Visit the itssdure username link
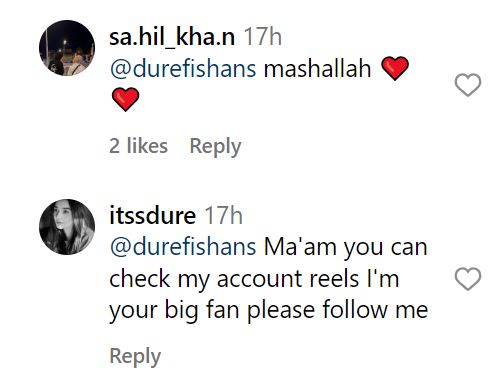The height and width of the screenshot is (374, 503). [153, 216]
